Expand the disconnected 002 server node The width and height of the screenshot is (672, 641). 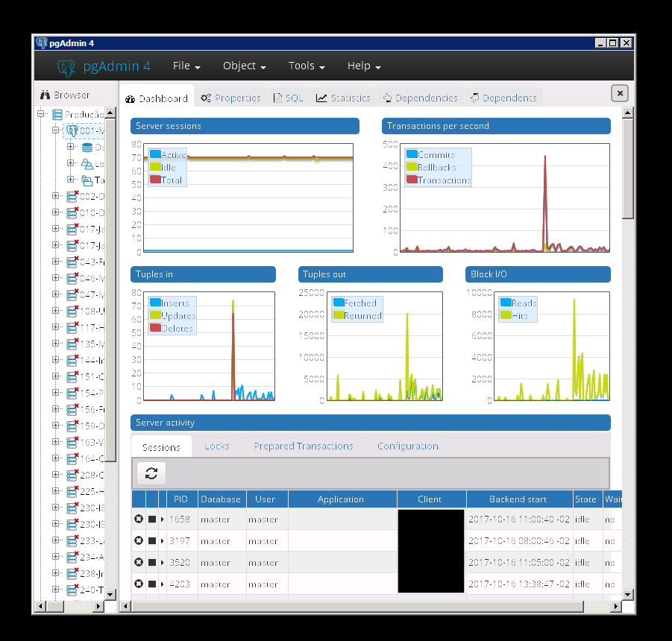(x=56, y=196)
